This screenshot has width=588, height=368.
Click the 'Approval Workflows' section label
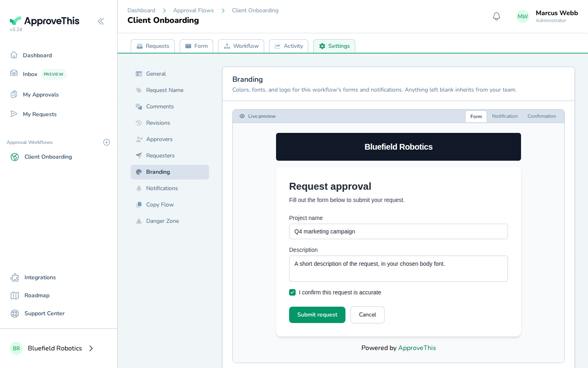(29, 142)
